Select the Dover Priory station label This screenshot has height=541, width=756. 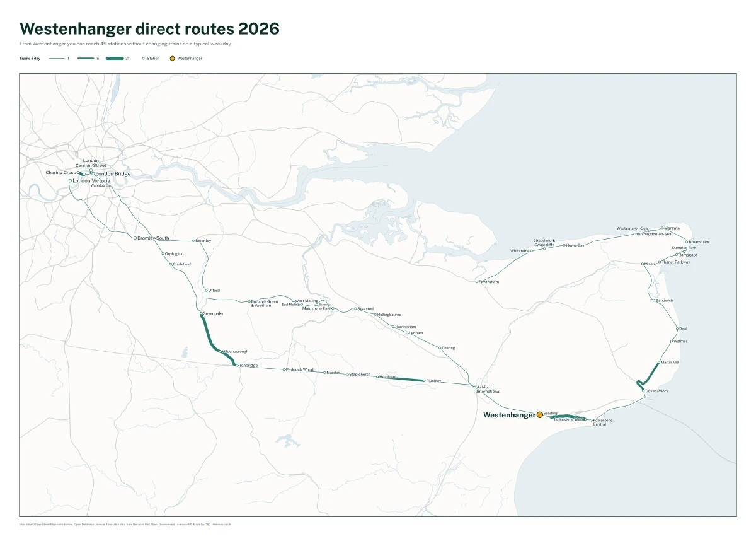tap(656, 391)
